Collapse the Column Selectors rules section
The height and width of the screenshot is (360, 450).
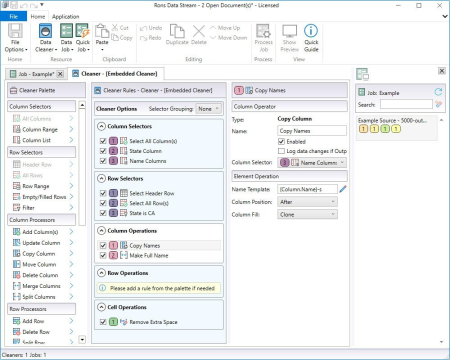pos(101,126)
